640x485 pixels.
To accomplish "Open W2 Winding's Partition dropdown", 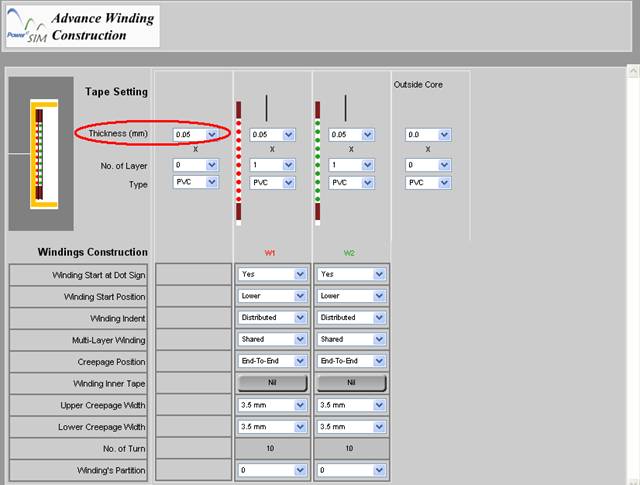I will [351, 470].
